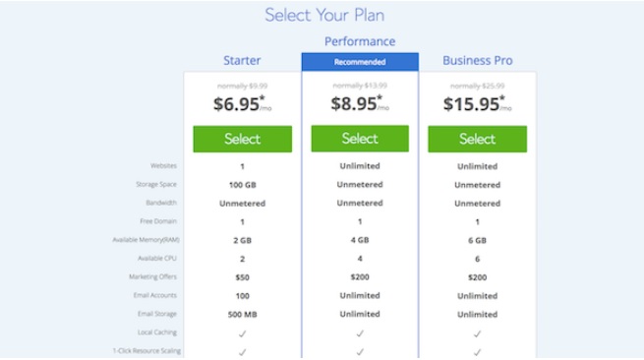Viewport: 644px width, 360px height.
Task: Select the Performance plan at $8.95
Action: pyautogui.click(x=360, y=139)
